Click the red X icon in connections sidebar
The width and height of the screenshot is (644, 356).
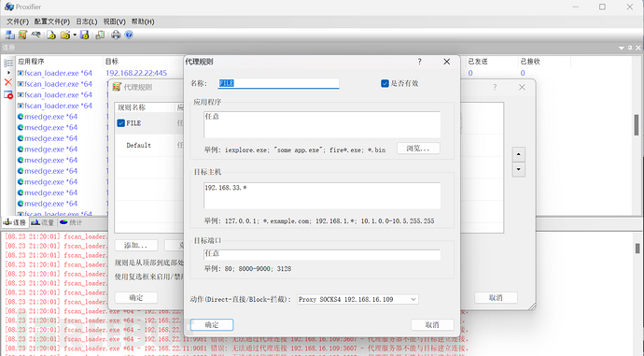click(x=8, y=82)
